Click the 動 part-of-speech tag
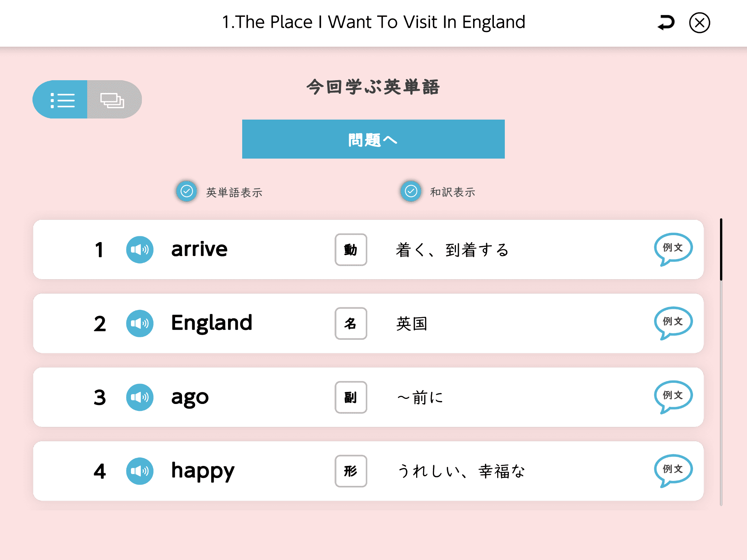This screenshot has height=560, width=747. point(351,250)
